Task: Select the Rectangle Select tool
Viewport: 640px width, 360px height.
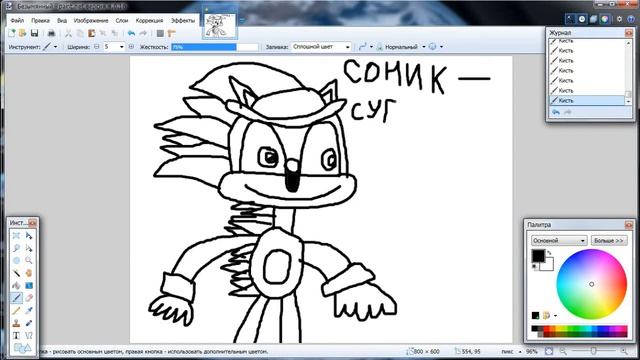Action: click(x=16, y=236)
